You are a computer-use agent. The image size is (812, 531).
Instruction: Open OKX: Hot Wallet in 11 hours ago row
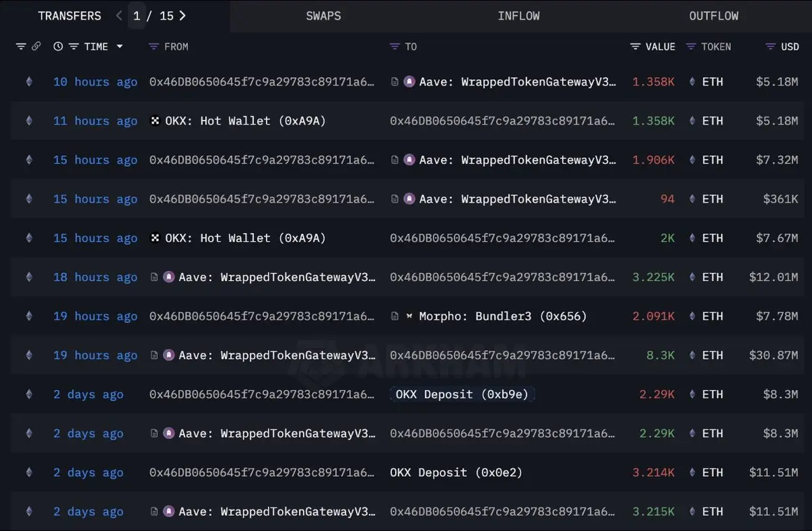pyautogui.click(x=246, y=121)
